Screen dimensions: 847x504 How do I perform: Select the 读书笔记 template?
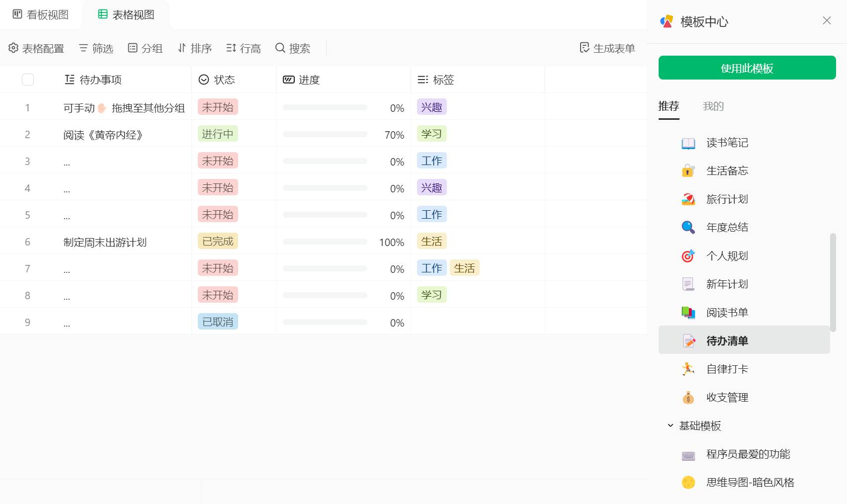pyautogui.click(x=744, y=143)
